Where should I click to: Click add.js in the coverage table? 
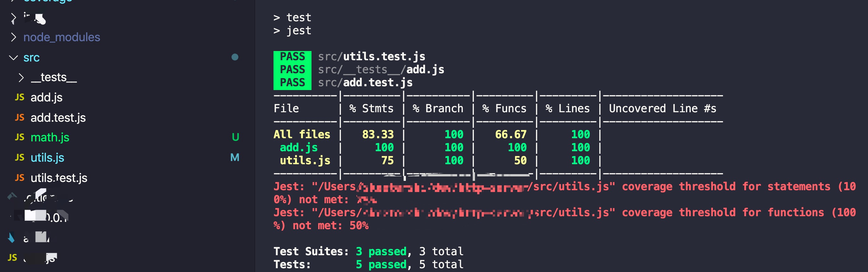tap(299, 148)
